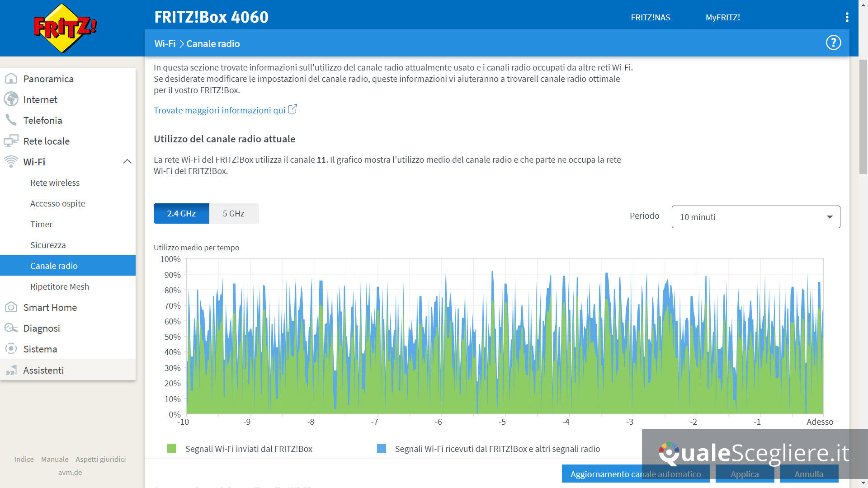The image size is (868, 488).
Task: Click the FRITZ! logo
Action: point(65,28)
